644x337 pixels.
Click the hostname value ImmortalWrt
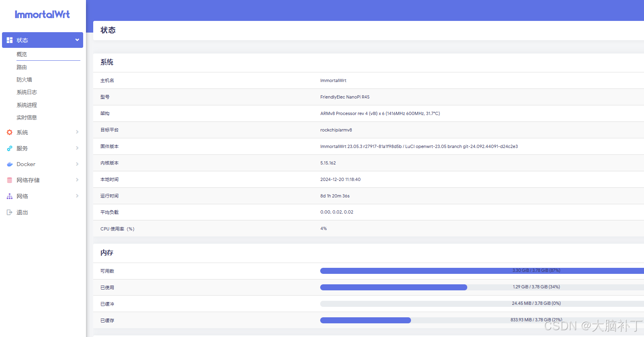pyautogui.click(x=333, y=80)
